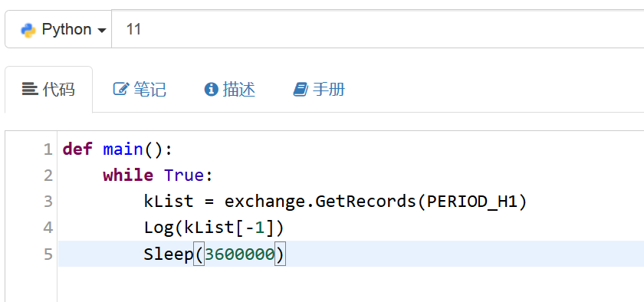Image resolution: width=644 pixels, height=302 pixels.
Task: Click the Python logo icon
Action: [x=28, y=30]
